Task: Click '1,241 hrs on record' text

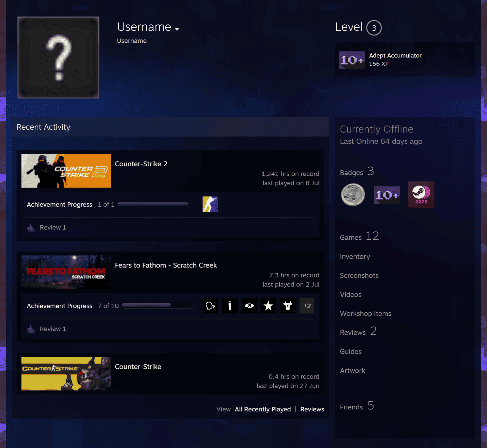Action: tap(290, 174)
